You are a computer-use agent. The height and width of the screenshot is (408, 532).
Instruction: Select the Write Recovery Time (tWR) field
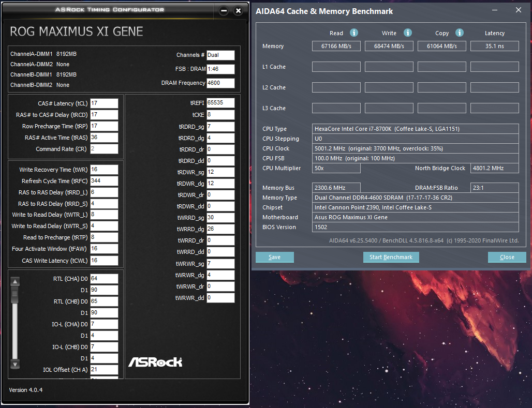(104, 170)
